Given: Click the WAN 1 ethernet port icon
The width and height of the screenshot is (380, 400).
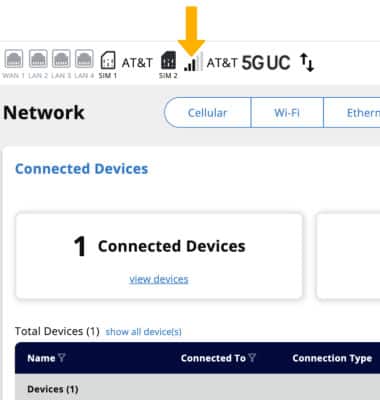Looking at the screenshot, I should 14,59.
